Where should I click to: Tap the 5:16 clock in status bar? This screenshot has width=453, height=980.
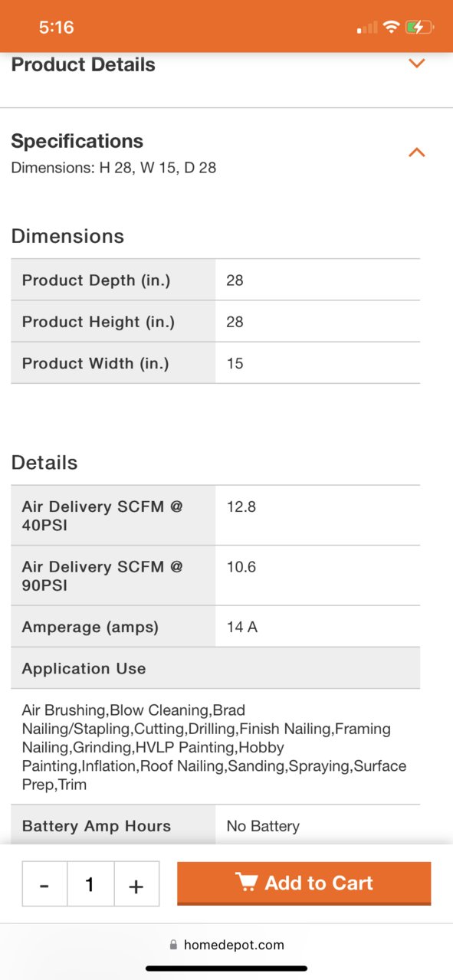[x=56, y=28]
